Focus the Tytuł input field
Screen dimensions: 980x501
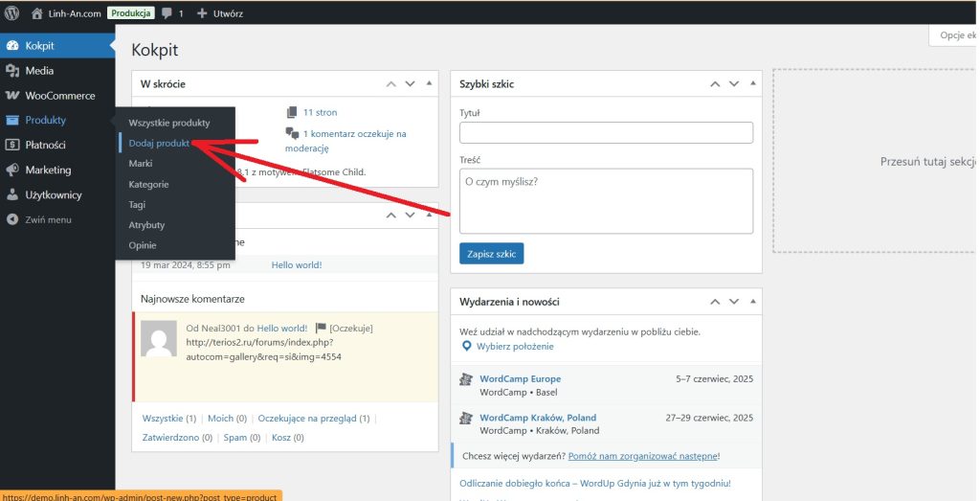606,132
